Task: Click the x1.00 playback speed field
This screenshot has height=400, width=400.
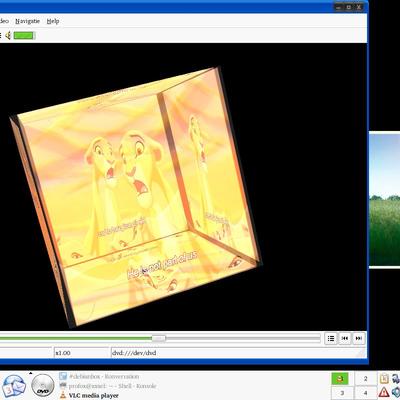Action: tap(82, 353)
